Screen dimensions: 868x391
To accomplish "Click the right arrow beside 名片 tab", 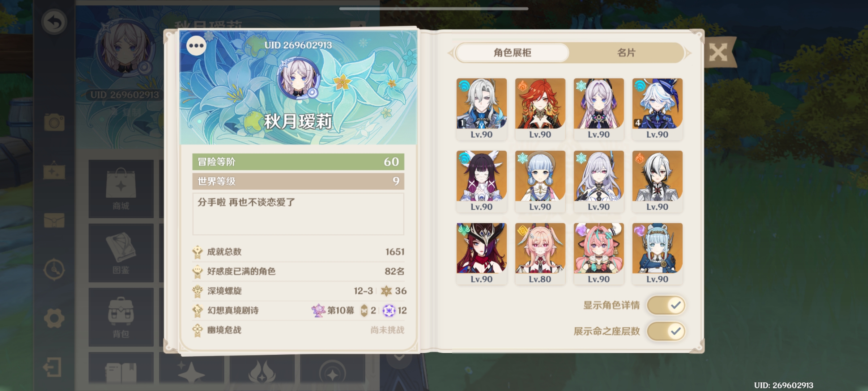I will tap(688, 53).
